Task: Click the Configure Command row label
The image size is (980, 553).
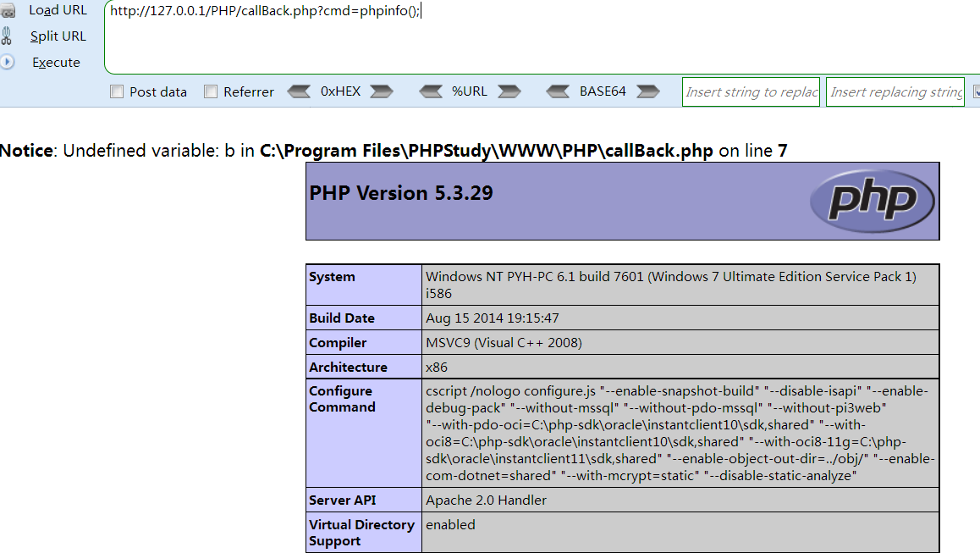Action: pyautogui.click(x=342, y=399)
